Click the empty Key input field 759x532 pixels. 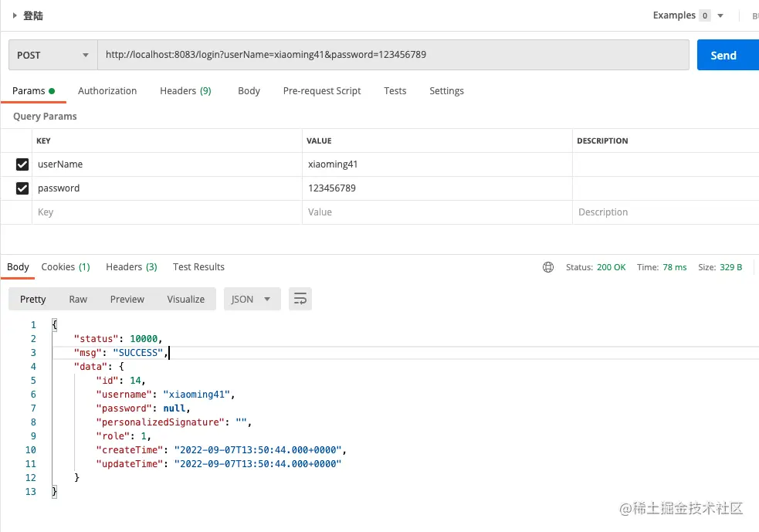click(x=167, y=212)
